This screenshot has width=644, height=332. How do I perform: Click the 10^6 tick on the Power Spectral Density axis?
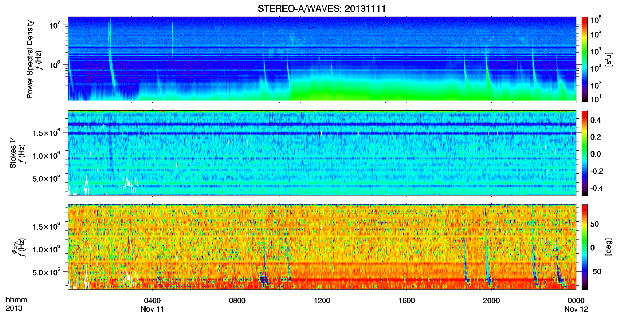(54, 65)
